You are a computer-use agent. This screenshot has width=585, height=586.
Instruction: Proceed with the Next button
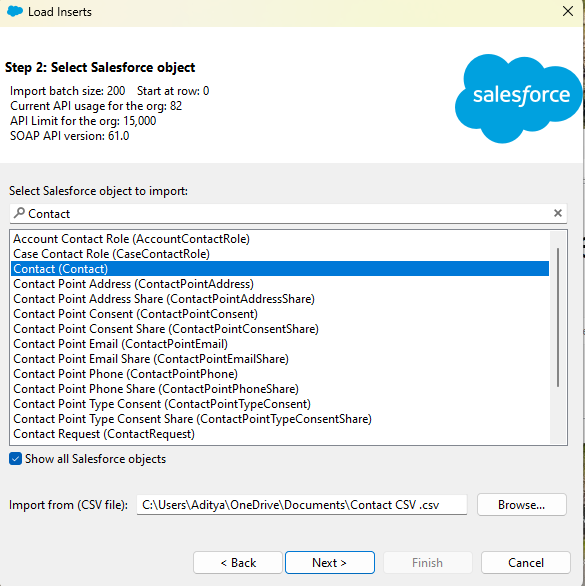330,562
